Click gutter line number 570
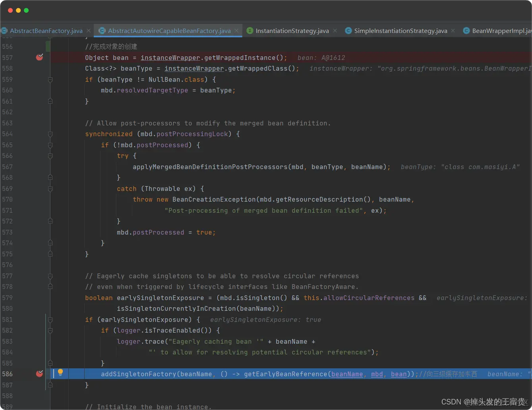The image size is (532, 410). tap(7, 199)
